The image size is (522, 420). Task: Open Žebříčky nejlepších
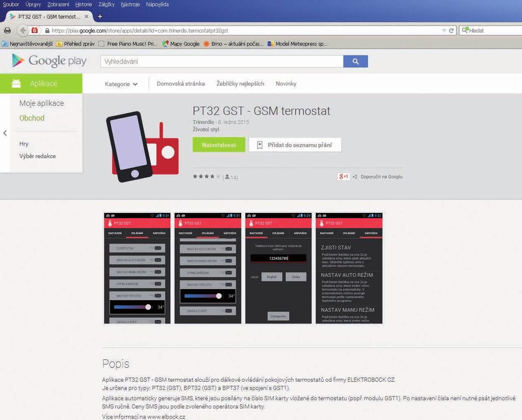point(241,84)
